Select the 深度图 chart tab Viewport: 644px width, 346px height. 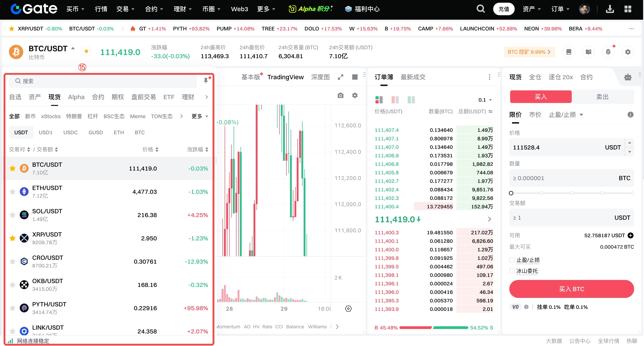pos(320,77)
